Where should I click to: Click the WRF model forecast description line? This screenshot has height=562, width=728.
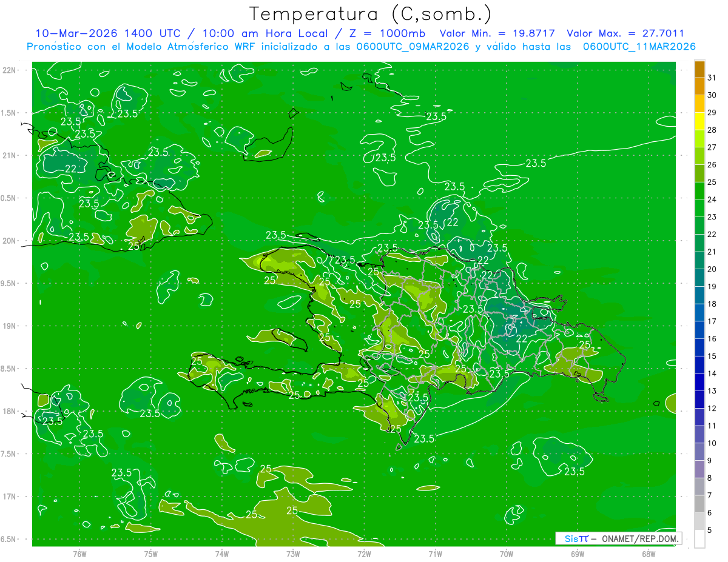[361, 47]
